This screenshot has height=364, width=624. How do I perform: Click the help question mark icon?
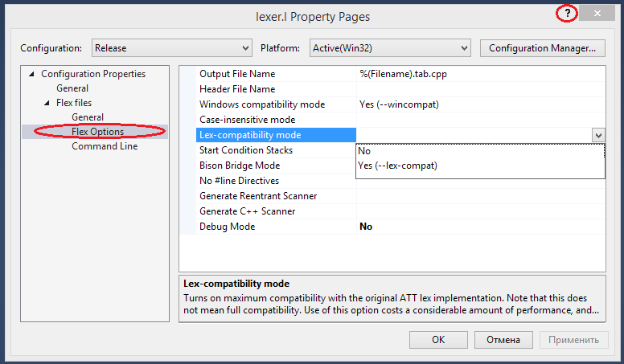click(x=568, y=14)
